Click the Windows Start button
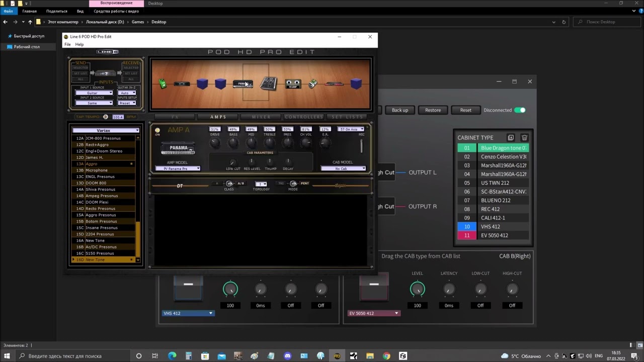The width and height of the screenshot is (644, 362). pos(7,356)
